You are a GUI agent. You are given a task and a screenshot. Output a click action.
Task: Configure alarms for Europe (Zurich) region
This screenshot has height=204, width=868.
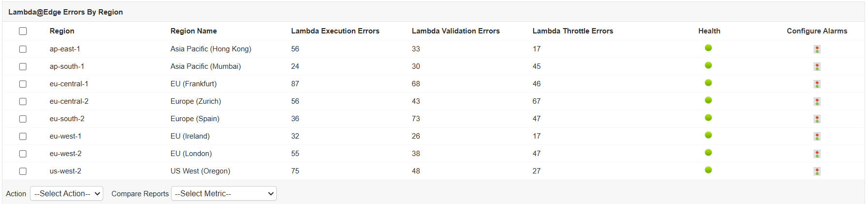[817, 101]
